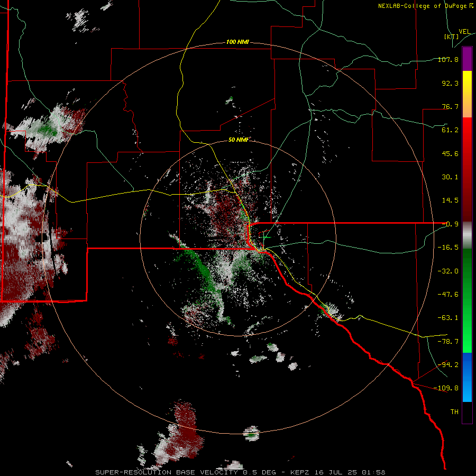Click the -32.0 velocity scale value
The image size is (476, 476).
pyautogui.click(x=448, y=271)
